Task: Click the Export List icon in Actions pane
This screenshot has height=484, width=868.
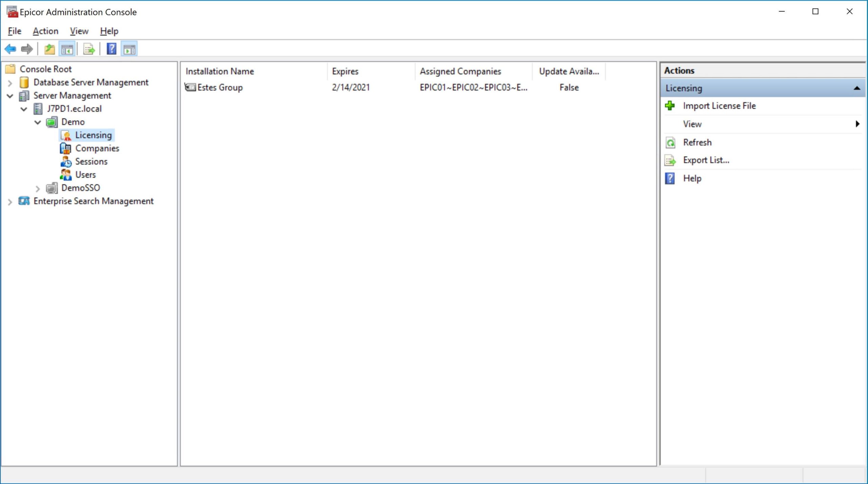Action: pos(670,160)
